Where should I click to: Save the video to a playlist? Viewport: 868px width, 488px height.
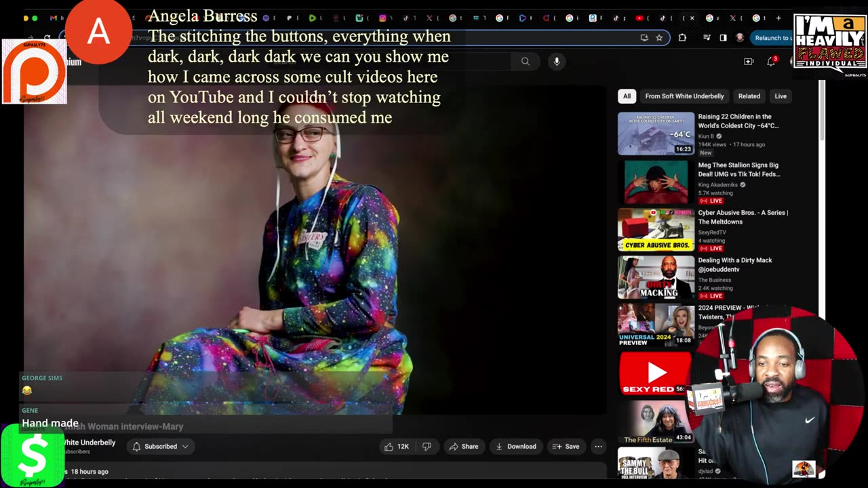pyautogui.click(x=566, y=447)
